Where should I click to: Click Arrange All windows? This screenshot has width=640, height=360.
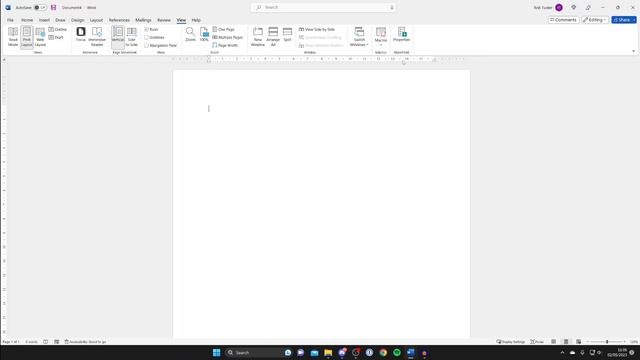pos(273,37)
